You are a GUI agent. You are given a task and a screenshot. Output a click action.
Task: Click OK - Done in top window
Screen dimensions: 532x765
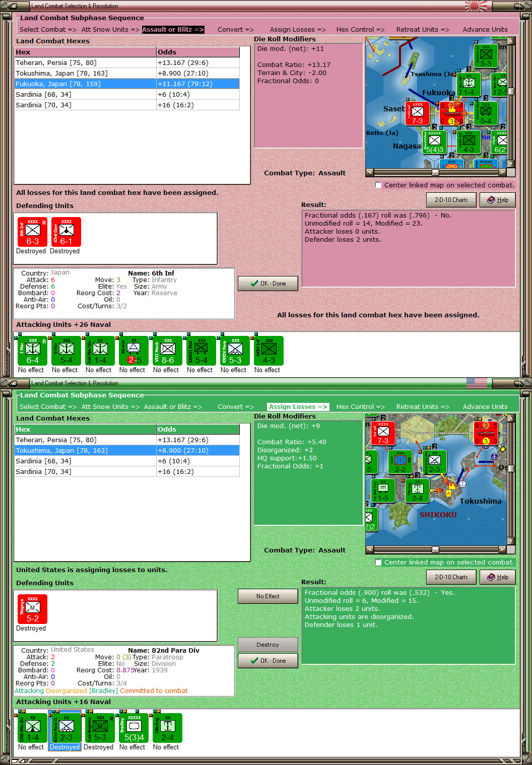tap(268, 284)
